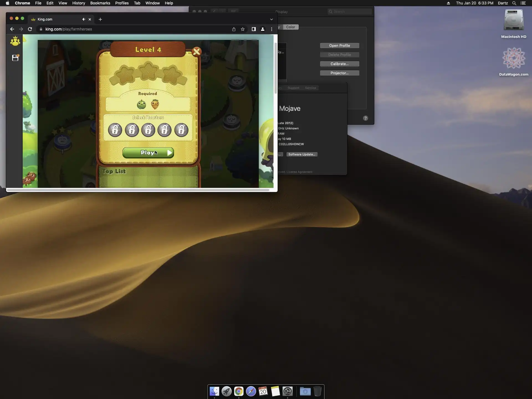Reload the King.com page
Viewport: 532px width, 399px height.
coord(30,29)
